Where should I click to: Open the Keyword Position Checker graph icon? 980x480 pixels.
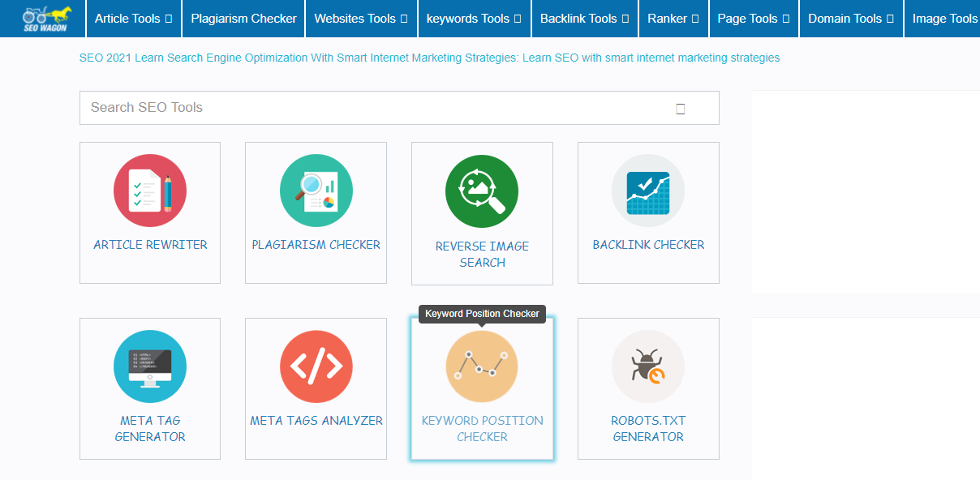482,366
